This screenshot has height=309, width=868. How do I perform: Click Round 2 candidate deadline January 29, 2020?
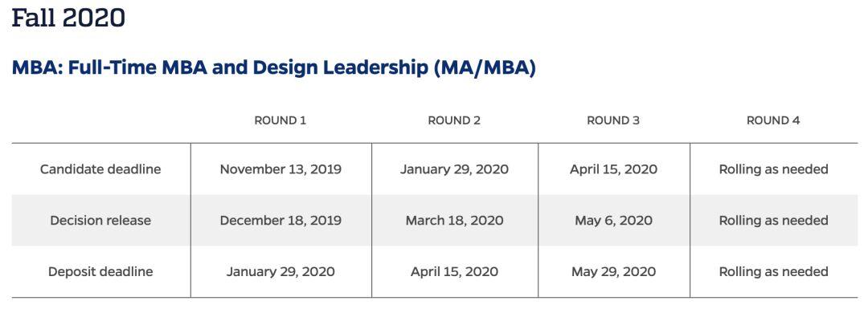pos(454,169)
